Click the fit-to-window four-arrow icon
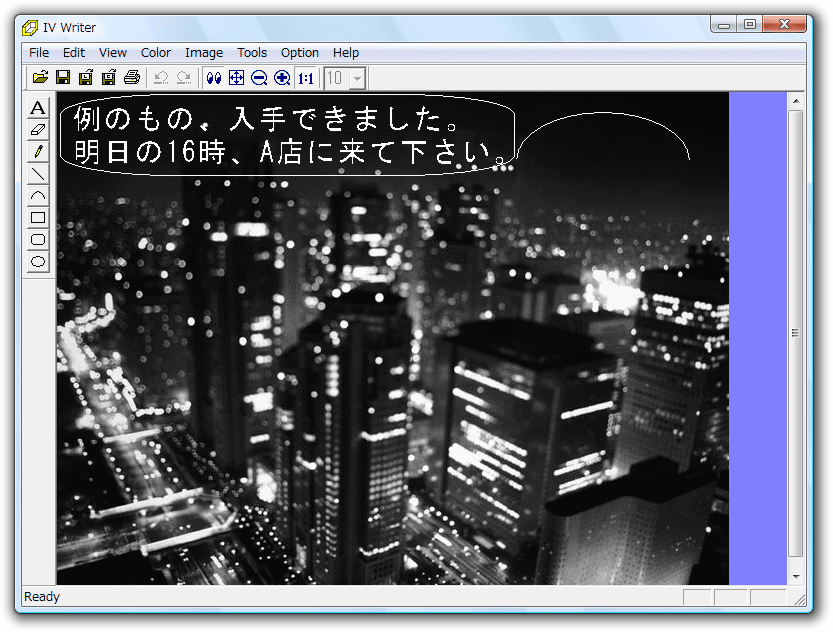This screenshot has height=632, width=833. (236, 78)
